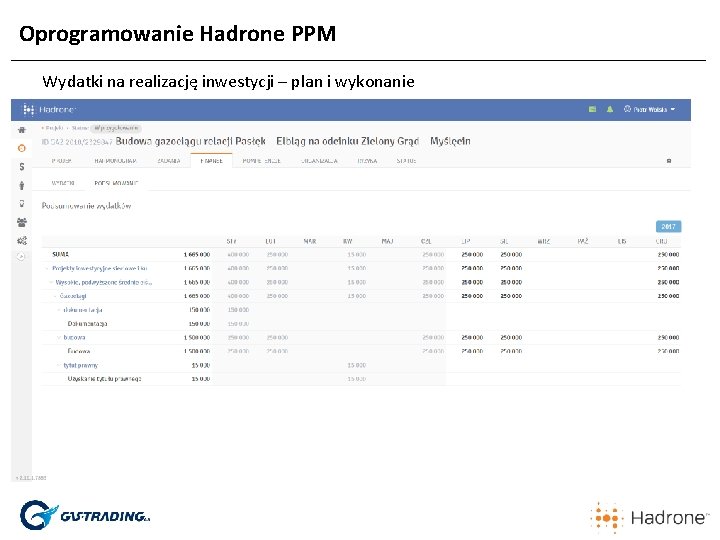
Task: Open the home icon in the sidebar
Action: (22, 130)
